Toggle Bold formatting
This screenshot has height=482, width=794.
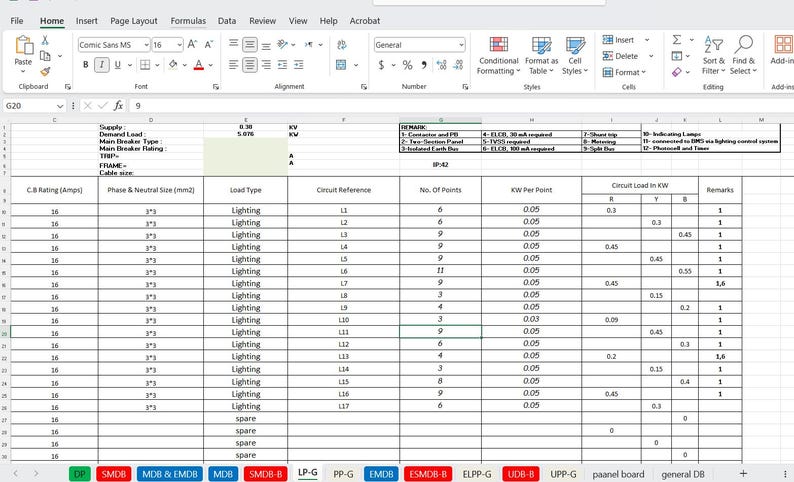pyautogui.click(x=86, y=65)
